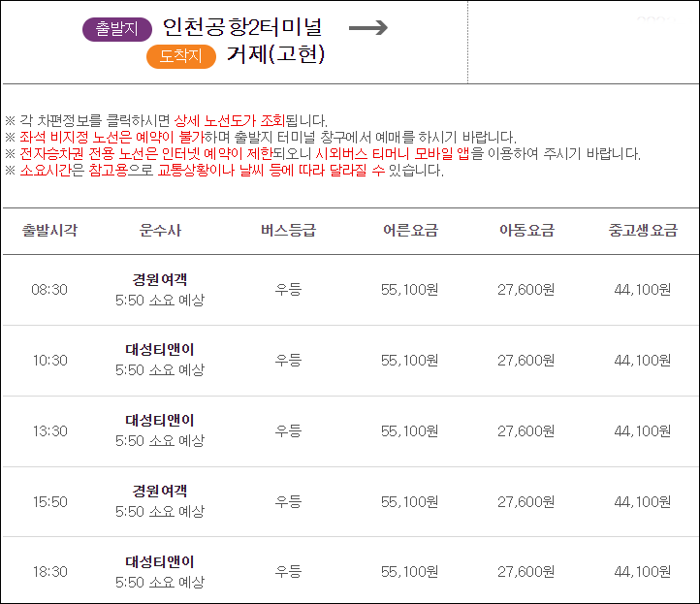Click child fare 27,600원 in 08:30 row

pos(526,290)
